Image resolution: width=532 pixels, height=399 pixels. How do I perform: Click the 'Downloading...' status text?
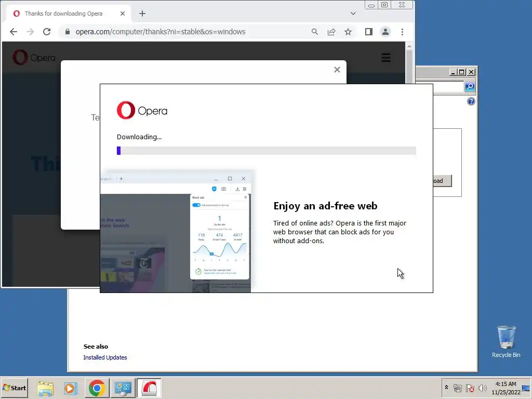pyautogui.click(x=139, y=137)
